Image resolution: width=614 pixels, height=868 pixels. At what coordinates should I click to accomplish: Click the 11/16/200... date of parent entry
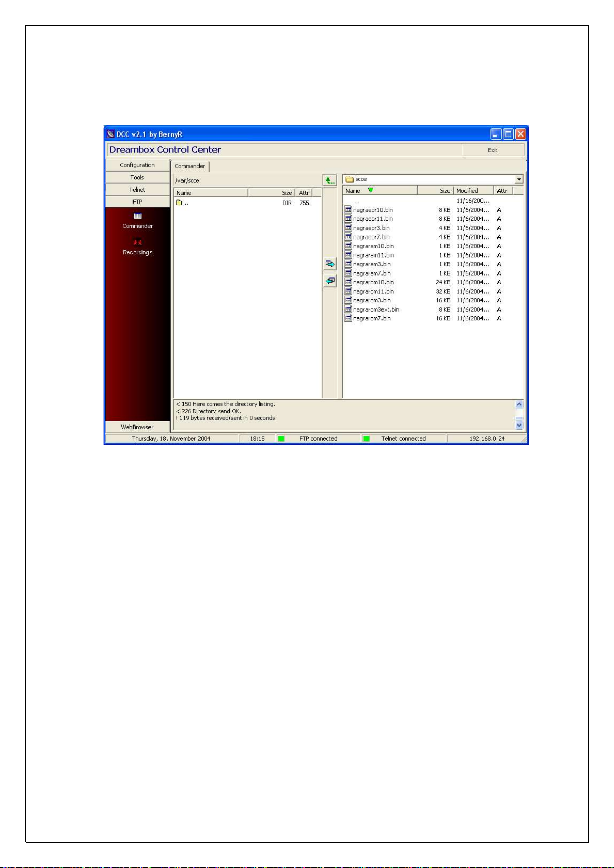click(x=473, y=201)
